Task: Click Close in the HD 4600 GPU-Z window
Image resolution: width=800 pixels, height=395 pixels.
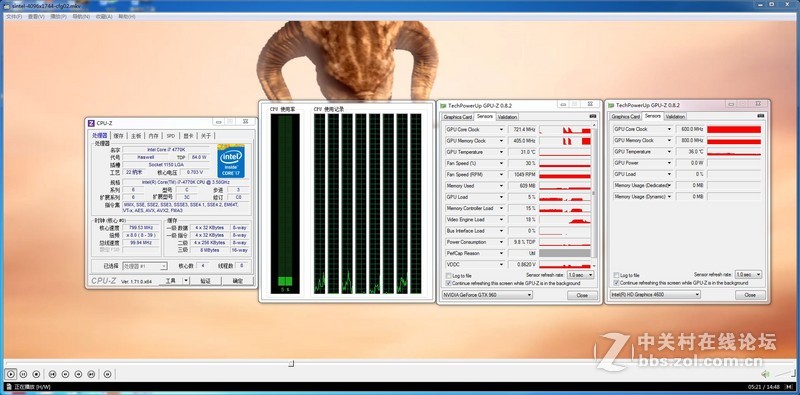Action: [750, 295]
